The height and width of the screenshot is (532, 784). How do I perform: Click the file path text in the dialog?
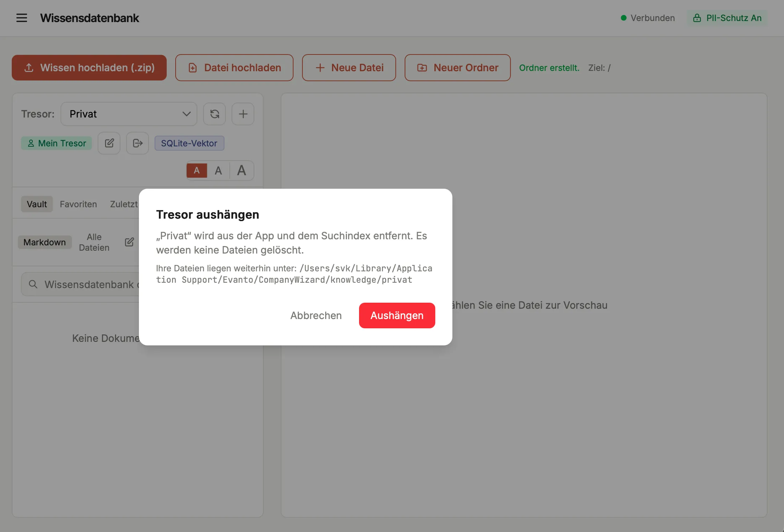pyautogui.click(x=294, y=274)
